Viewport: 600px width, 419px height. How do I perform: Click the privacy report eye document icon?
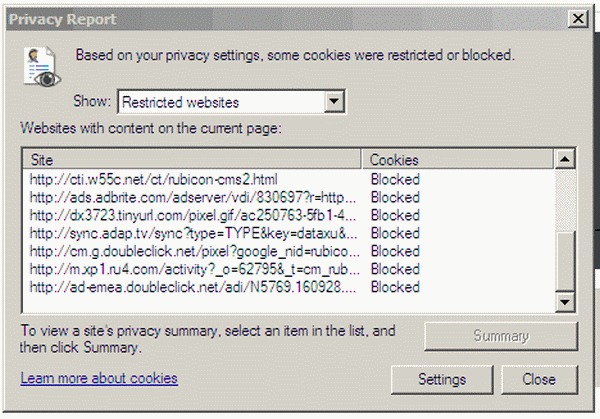tap(42, 67)
